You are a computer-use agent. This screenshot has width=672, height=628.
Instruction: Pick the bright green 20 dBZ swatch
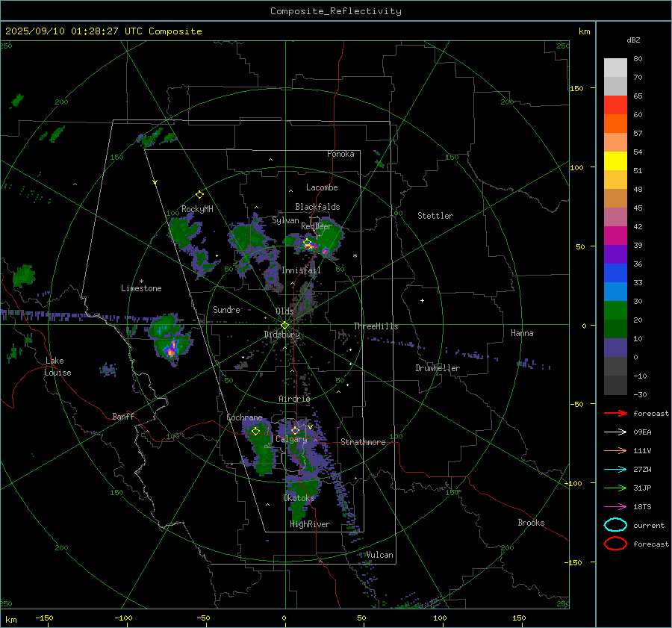click(x=615, y=311)
